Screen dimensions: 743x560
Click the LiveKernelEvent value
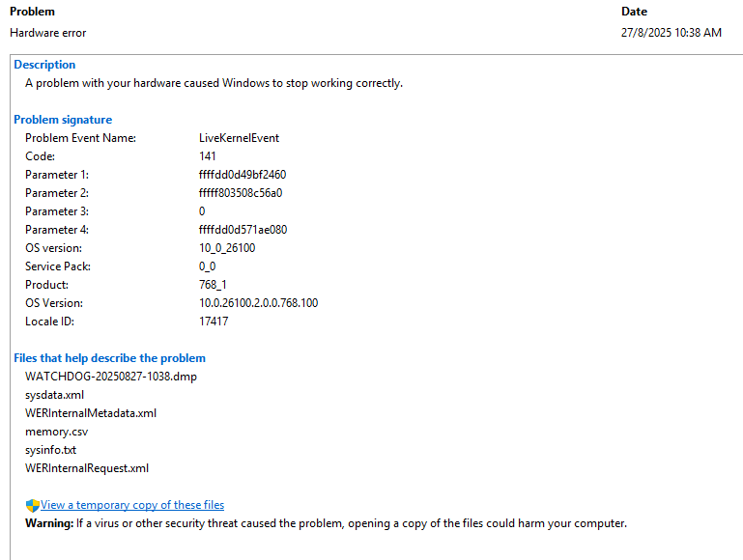[x=239, y=138]
